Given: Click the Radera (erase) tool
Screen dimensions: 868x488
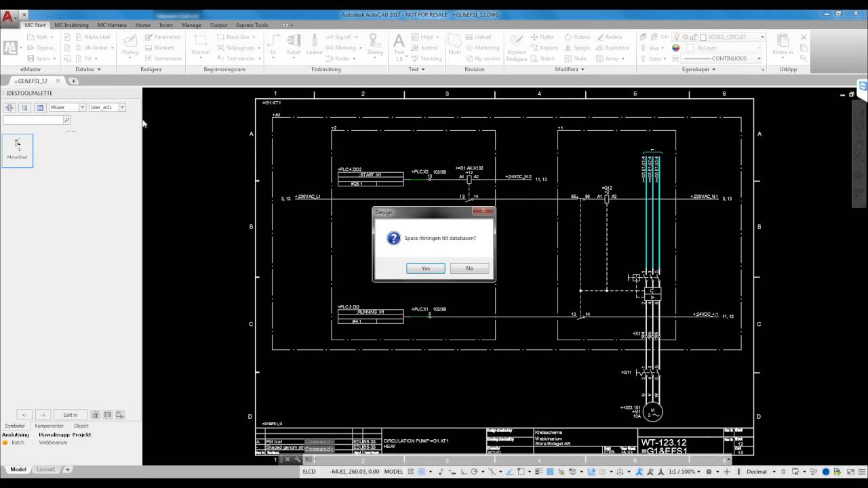Looking at the screenshot, I should click(609, 37).
